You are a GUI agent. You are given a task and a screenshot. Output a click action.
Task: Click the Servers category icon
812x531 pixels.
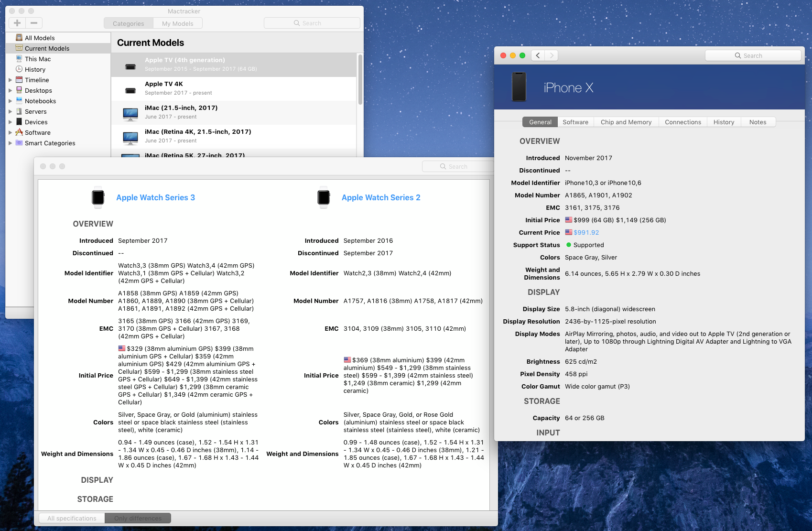19,111
